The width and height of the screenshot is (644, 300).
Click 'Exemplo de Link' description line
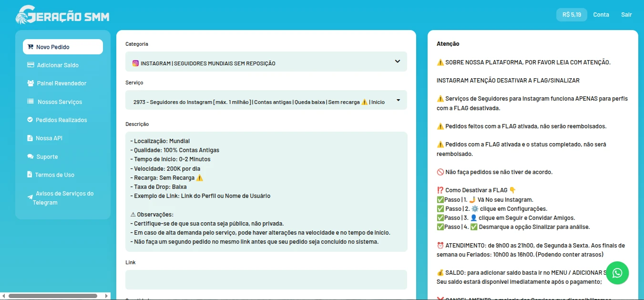pyautogui.click(x=200, y=196)
